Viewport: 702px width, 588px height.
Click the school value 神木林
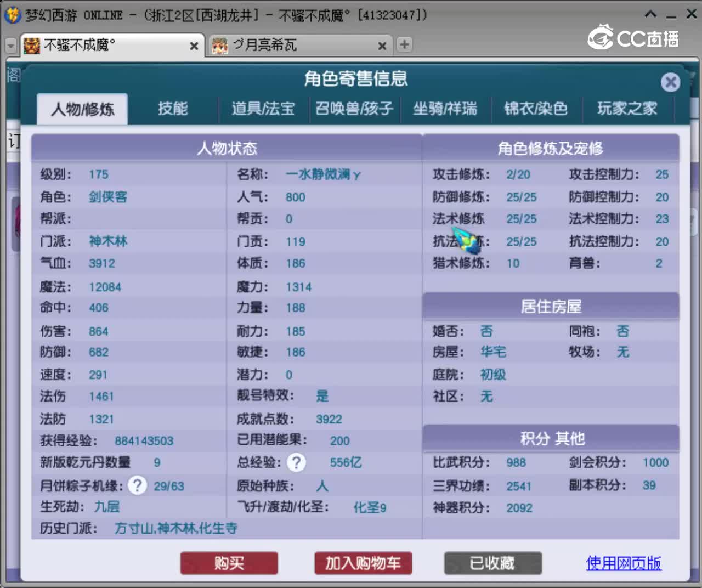108,241
